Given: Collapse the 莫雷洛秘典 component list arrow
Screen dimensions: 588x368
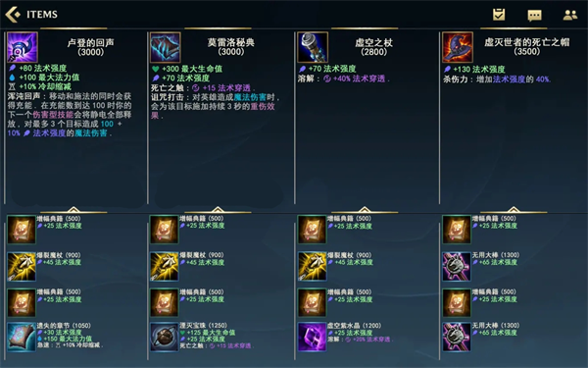Looking at the screenshot, I should (218, 209).
